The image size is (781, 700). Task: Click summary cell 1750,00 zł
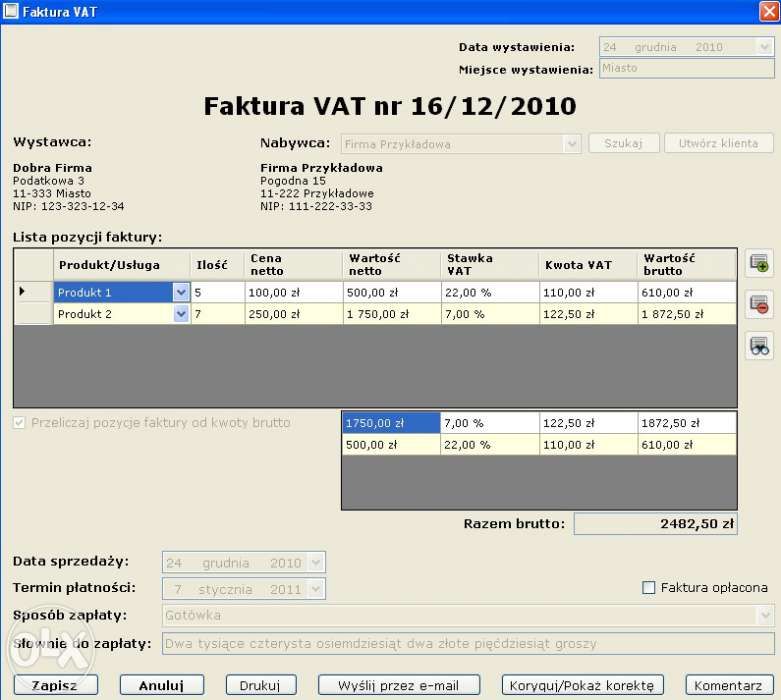(x=391, y=423)
